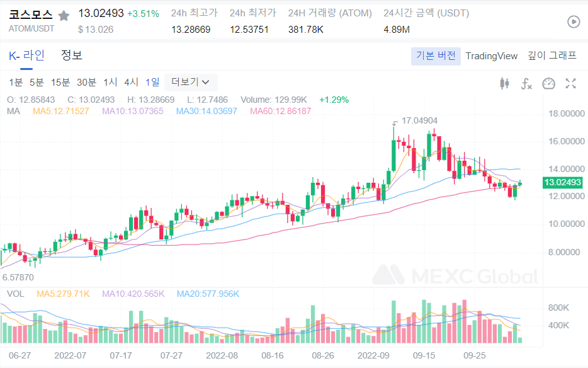This screenshot has height=368, width=588.
Task: Switch to TradingView chart mode
Action: coord(491,56)
